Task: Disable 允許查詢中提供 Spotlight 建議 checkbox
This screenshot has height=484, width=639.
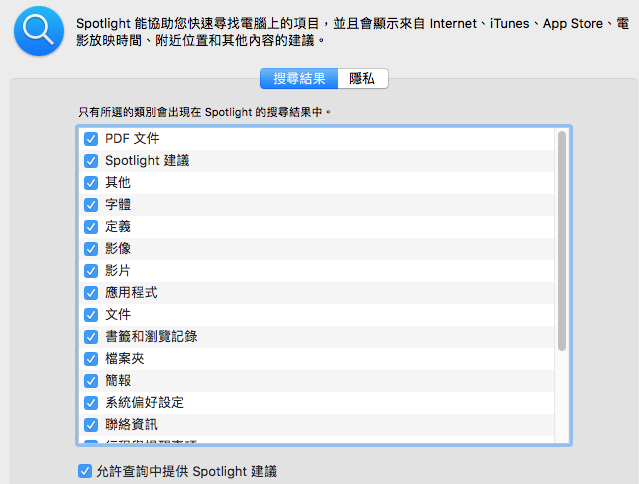Action: 85,471
